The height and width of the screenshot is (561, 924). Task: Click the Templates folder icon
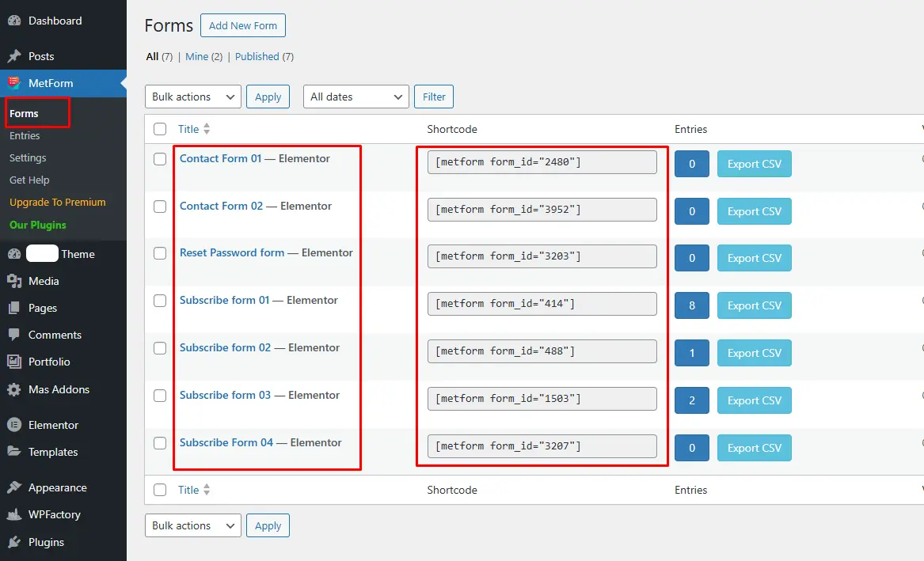[x=14, y=452]
